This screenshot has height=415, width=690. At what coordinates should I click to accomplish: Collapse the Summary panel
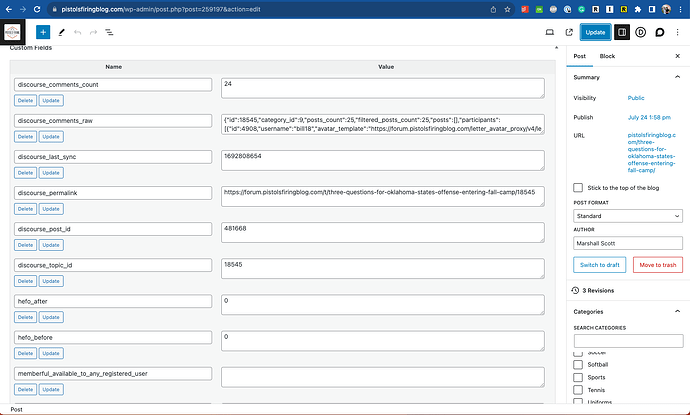pos(677,77)
